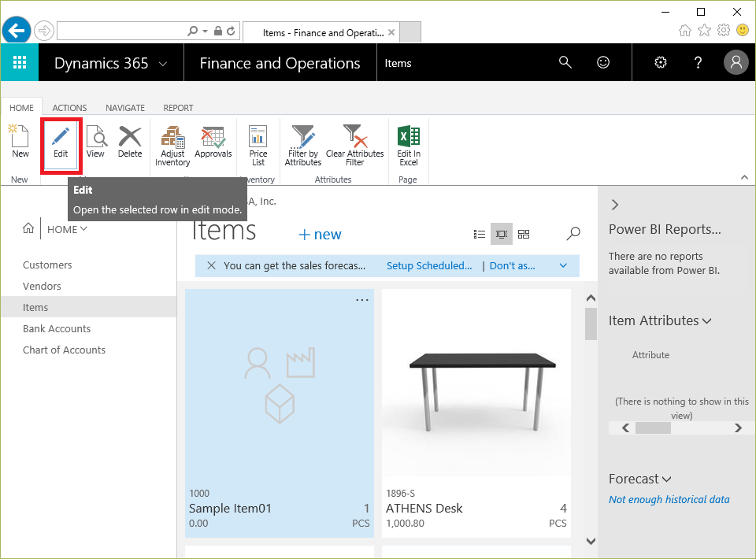Select the HOME ribbon tab
Viewport: 756px width, 559px height.
pos(22,107)
